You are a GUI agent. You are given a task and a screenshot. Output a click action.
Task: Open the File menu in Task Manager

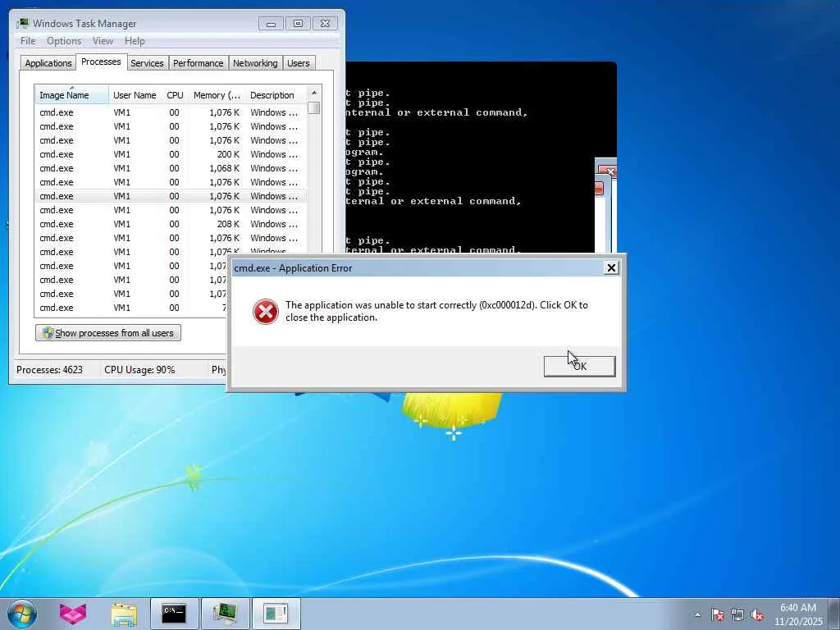pyautogui.click(x=28, y=41)
